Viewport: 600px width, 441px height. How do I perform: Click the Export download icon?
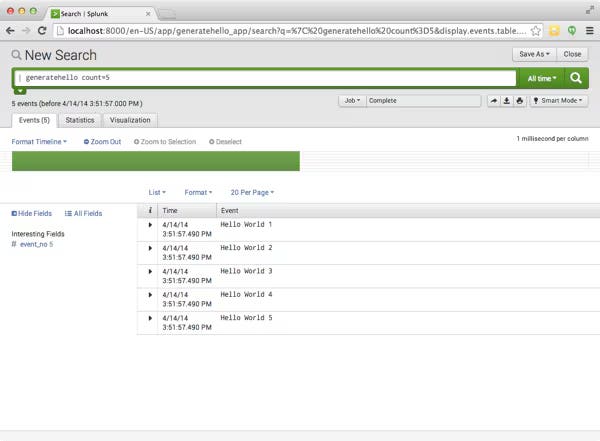click(x=506, y=101)
